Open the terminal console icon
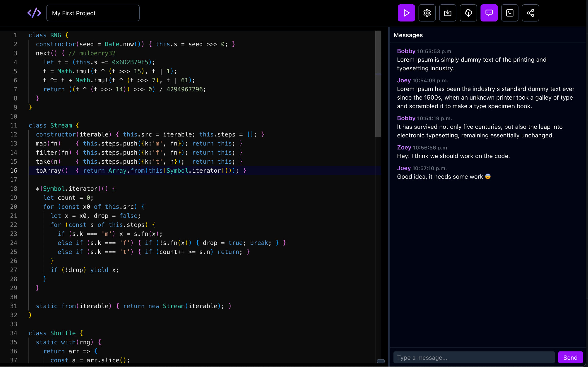This screenshot has width=588, height=367. 510,13
